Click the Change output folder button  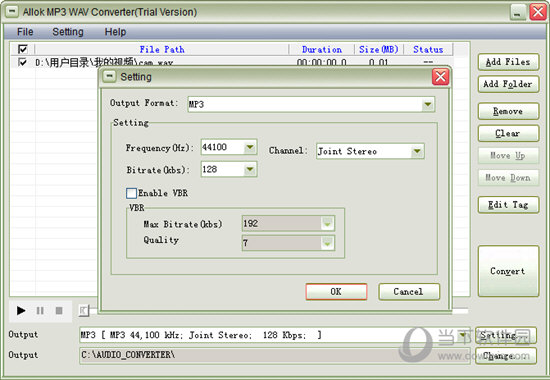pos(506,356)
